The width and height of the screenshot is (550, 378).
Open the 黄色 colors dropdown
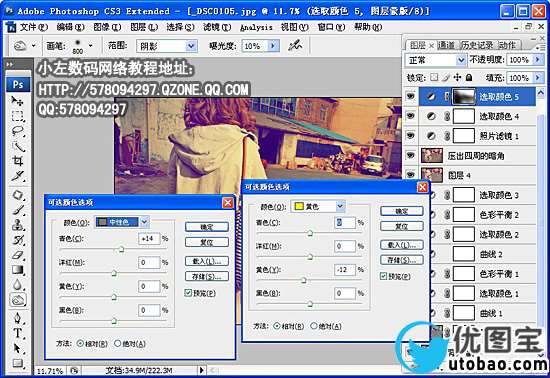(340, 206)
